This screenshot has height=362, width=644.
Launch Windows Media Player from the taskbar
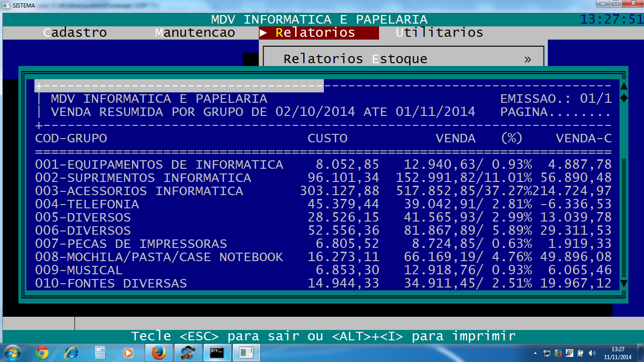[x=128, y=353]
